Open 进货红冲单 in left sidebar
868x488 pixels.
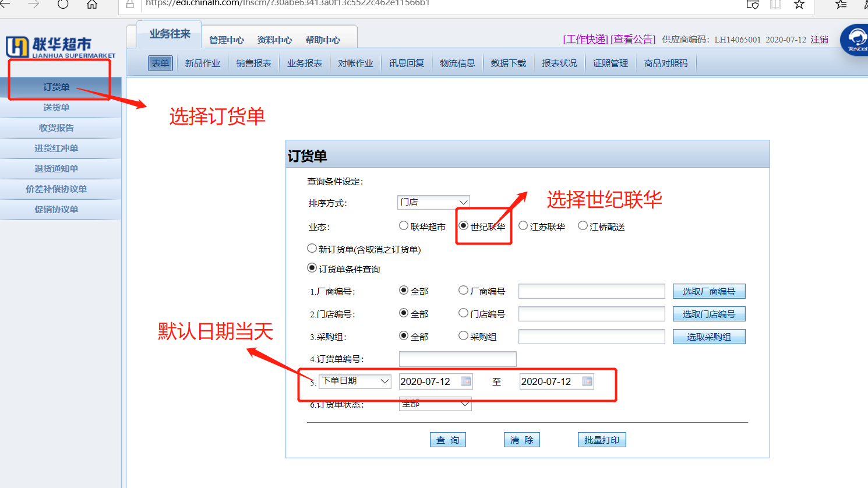pos(61,148)
